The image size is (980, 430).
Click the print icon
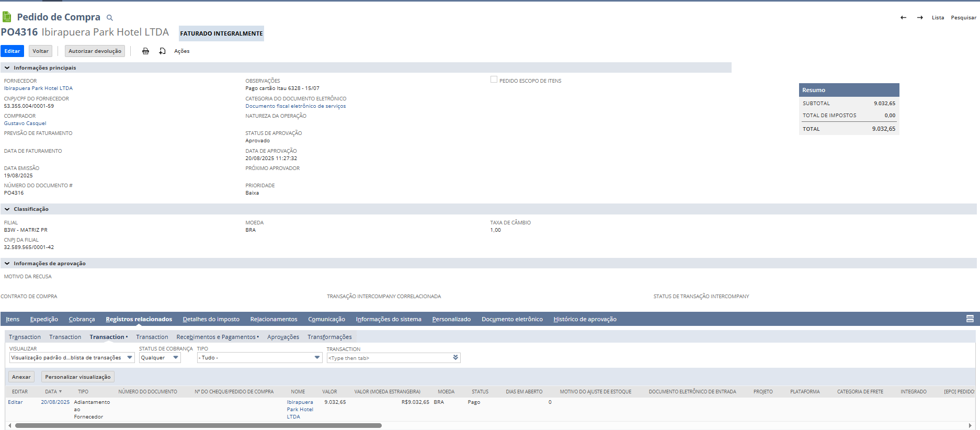click(x=145, y=51)
